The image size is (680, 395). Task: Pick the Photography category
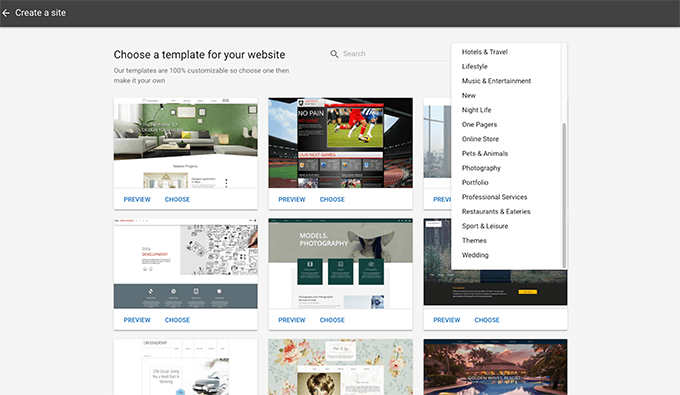coord(481,168)
